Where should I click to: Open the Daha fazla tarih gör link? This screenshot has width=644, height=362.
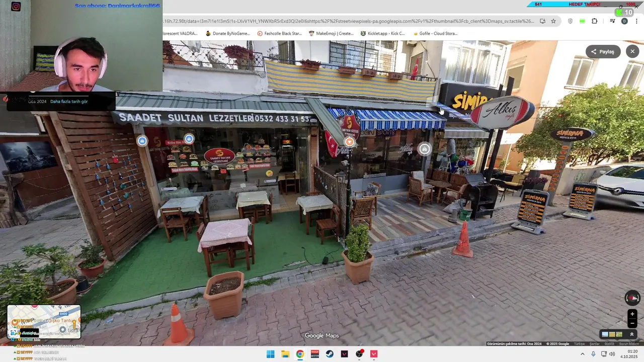pos(69,102)
